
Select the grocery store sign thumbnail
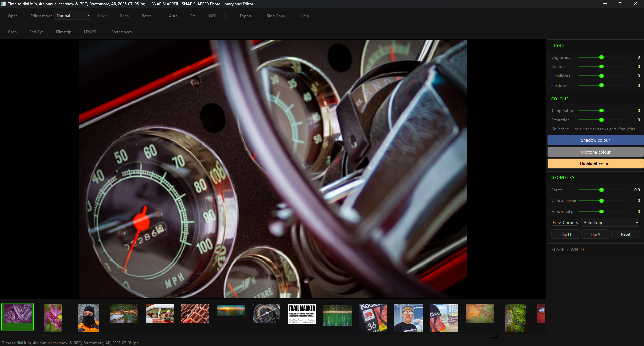click(x=444, y=318)
